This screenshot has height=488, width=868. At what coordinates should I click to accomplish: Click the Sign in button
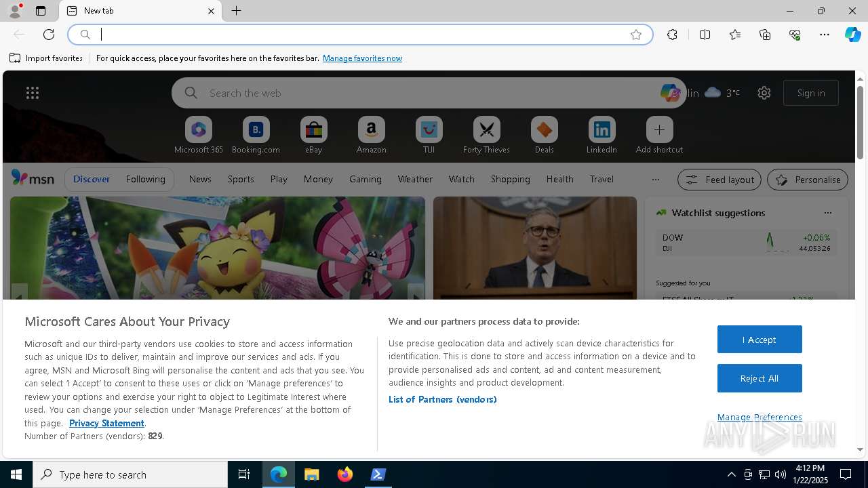[x=811, y=93]
